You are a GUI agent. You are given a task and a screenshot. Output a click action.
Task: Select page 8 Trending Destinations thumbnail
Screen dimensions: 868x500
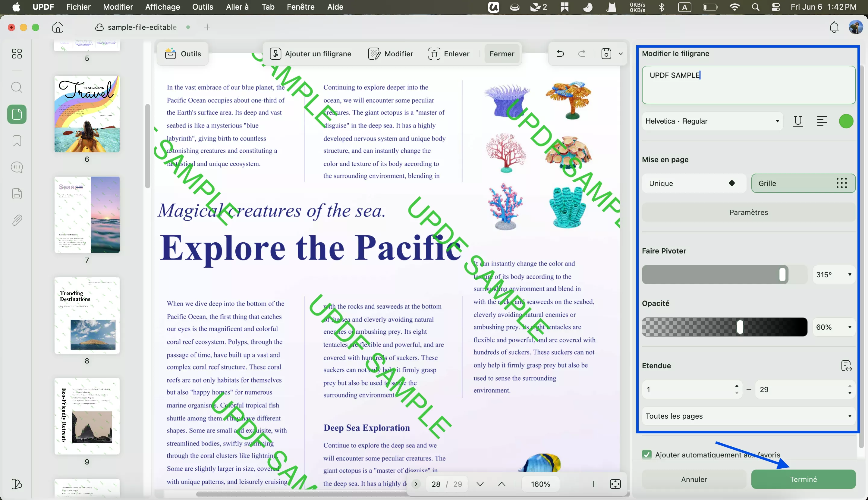click(87, 315)
